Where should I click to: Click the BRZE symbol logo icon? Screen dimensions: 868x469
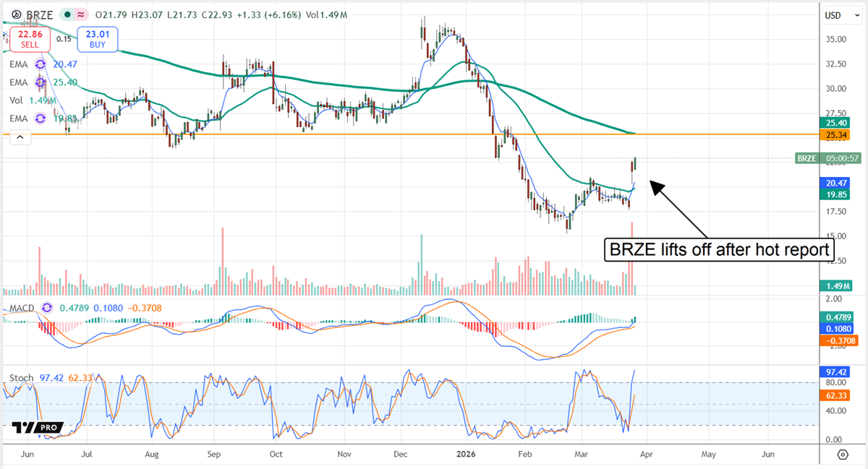click(16, 14)
